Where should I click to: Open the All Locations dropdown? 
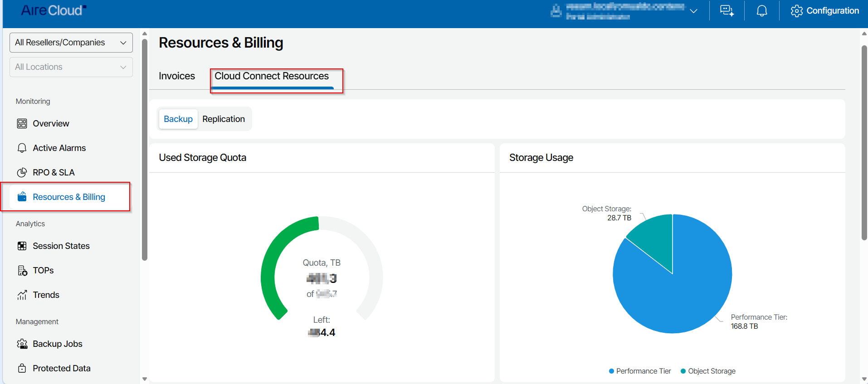pyautogui.click(x=71, y=67)
